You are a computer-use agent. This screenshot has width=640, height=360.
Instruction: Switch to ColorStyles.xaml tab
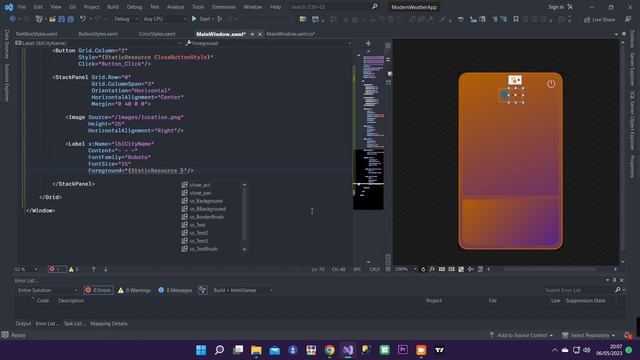coord(157,34)
